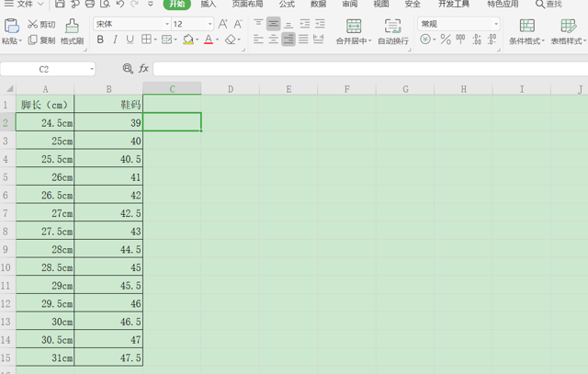Click the increase font size icon
The image size is (588, 374).
[x=222, y=24]
